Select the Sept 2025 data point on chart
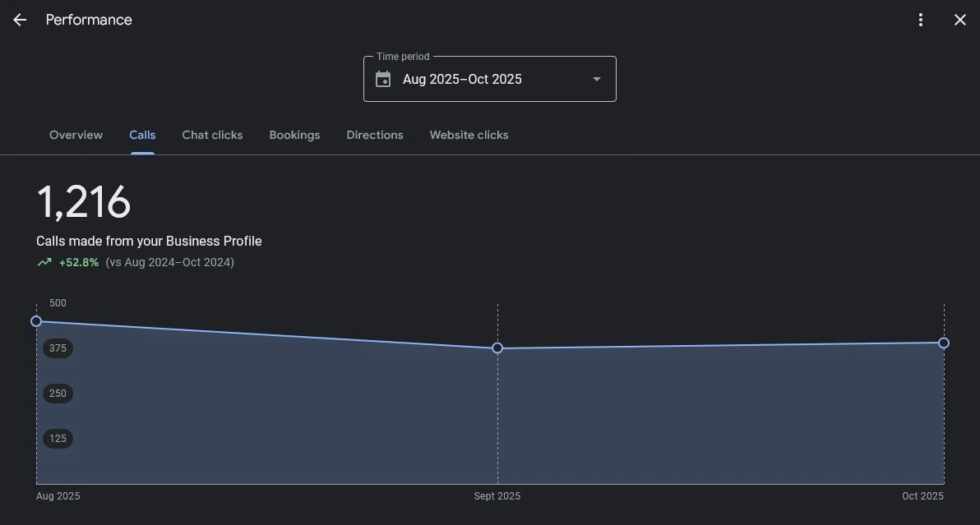Screen dimensions: 980x525 497,348
